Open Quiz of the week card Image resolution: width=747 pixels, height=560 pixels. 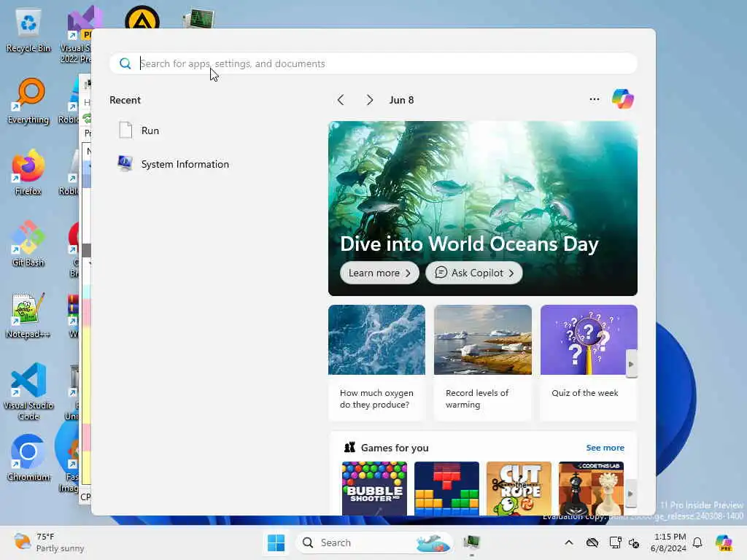click(589, 363)
